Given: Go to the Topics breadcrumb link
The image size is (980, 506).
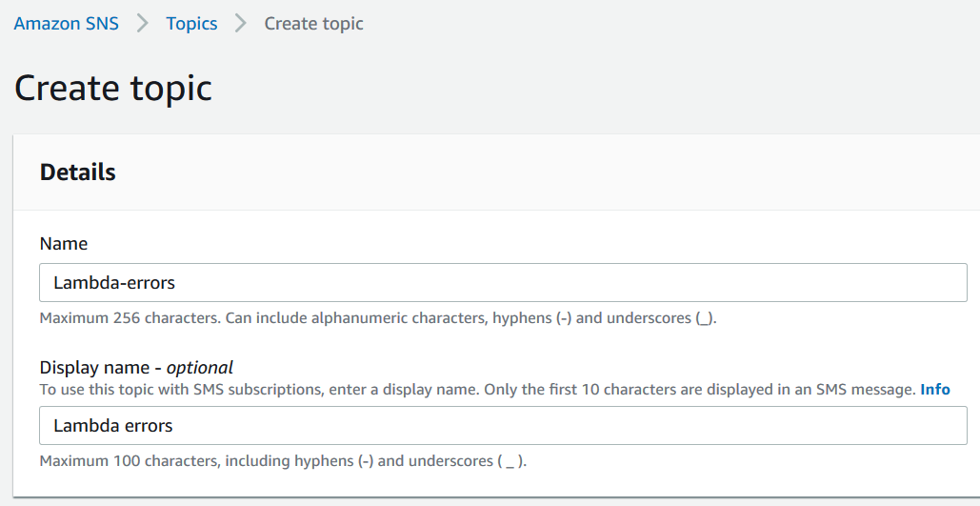Looking at the screenshot, I should tap(191, 24).
